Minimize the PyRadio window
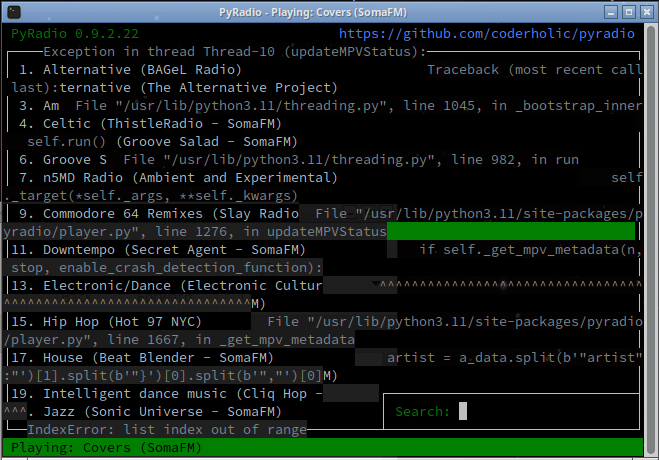 point(611,12)
